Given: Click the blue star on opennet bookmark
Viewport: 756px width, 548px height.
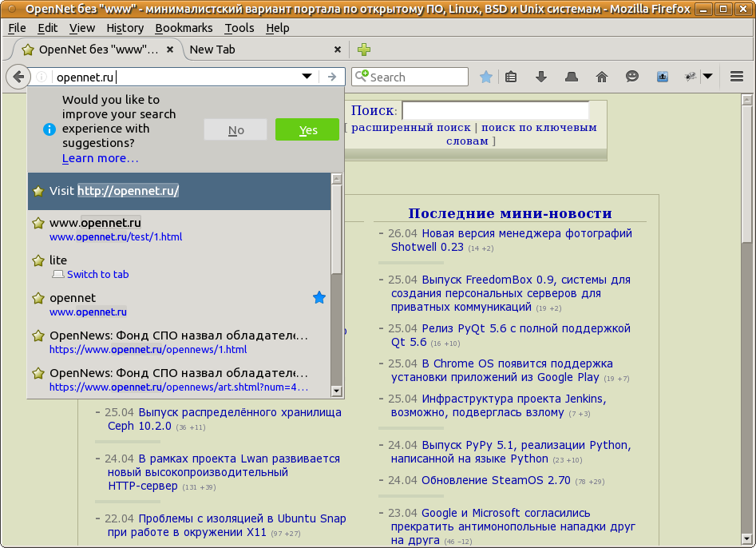Looking at the screenshot, I should click(x=319, y=298).
